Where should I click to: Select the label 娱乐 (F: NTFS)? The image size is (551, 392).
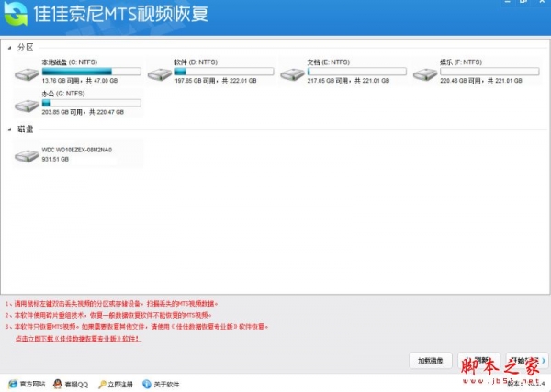pyautogui.click(x=461, y=62)
